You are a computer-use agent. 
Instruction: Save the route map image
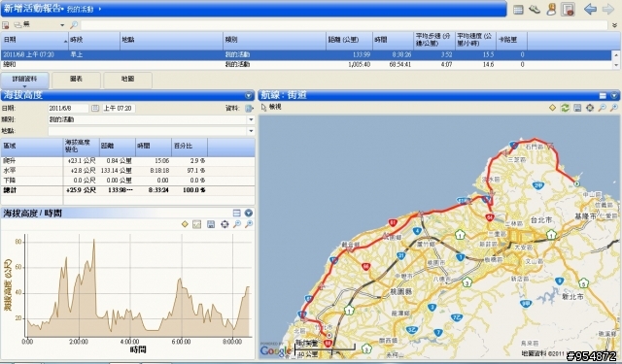tap(577, 108)
